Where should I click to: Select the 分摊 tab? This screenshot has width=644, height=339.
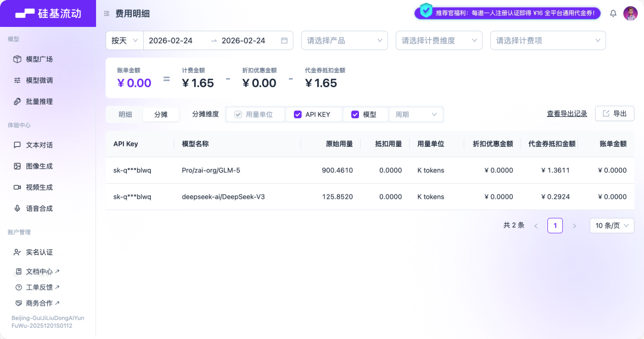click(161, 115)
